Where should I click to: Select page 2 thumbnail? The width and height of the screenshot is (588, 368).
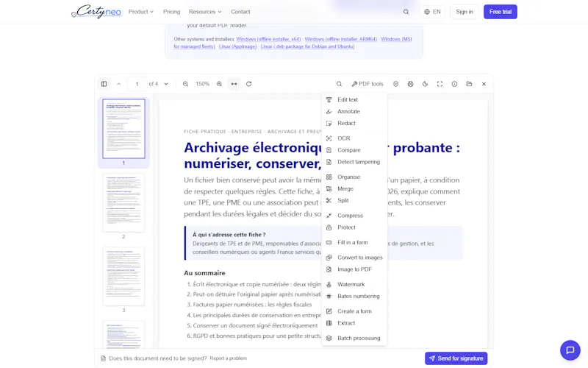click(x=123, y=203)
